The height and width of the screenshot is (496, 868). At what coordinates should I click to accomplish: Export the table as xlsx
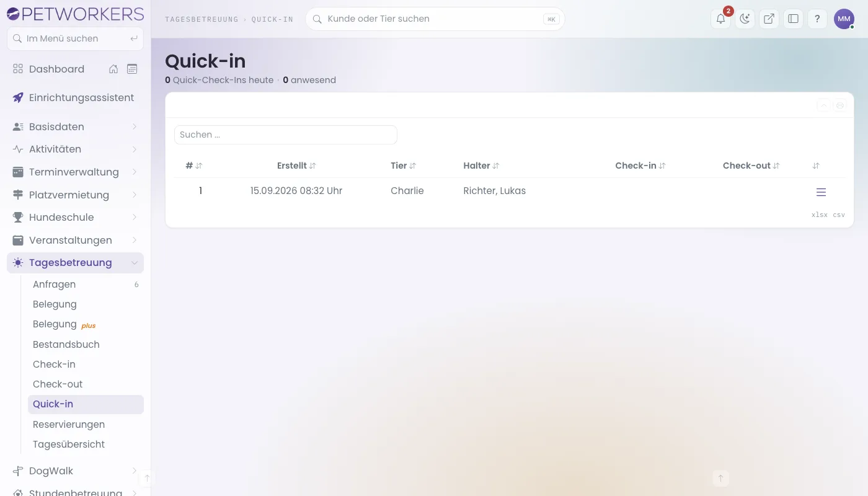[819, 215]
